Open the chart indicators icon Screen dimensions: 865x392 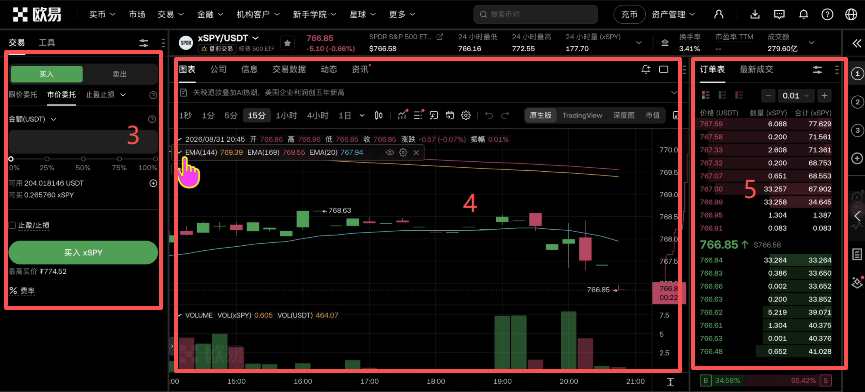pos(402,115)
